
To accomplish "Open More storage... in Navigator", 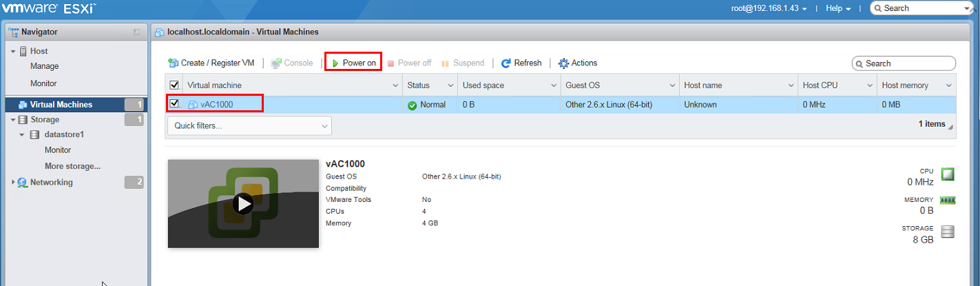I will point(72,166).
